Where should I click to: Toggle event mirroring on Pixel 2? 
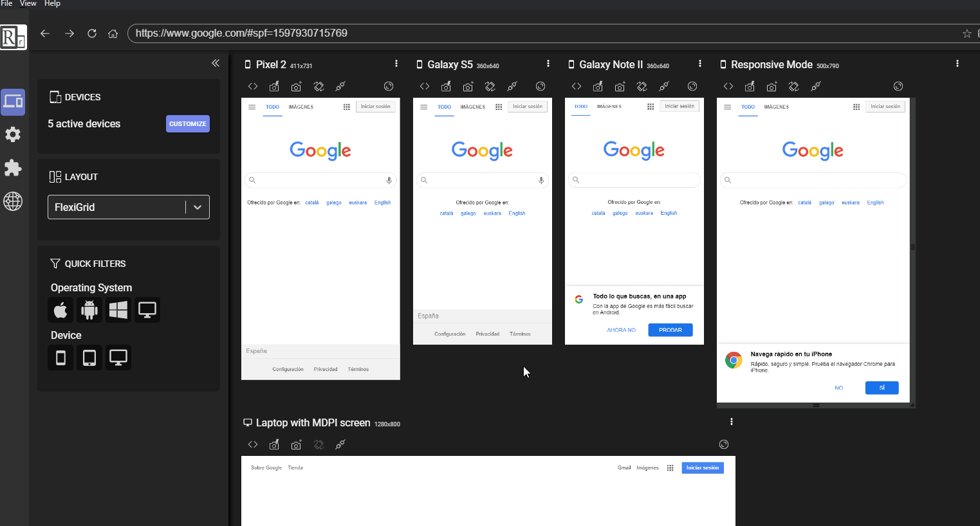pos(340,86)
